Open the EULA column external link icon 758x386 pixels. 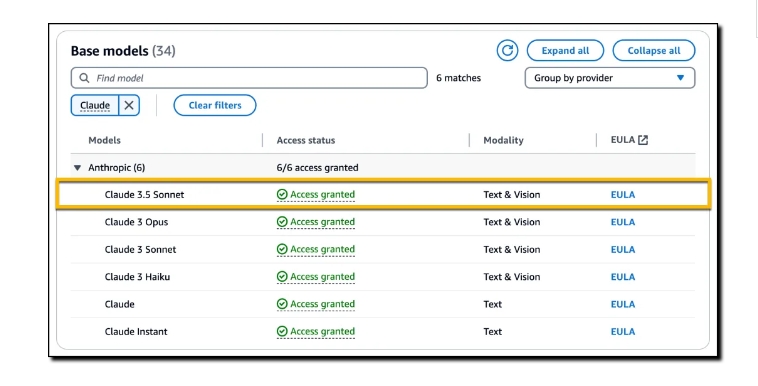point(642,140)
